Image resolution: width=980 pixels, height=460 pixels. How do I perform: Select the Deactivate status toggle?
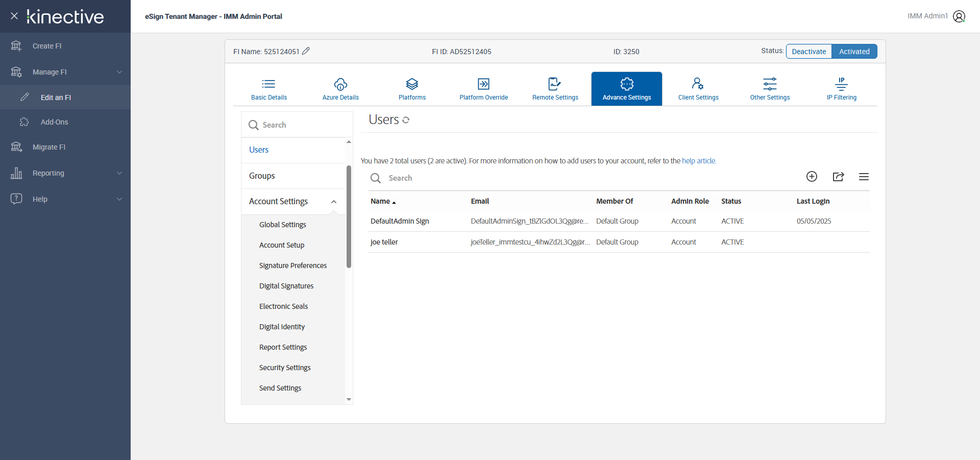click(x=808, y=52)
